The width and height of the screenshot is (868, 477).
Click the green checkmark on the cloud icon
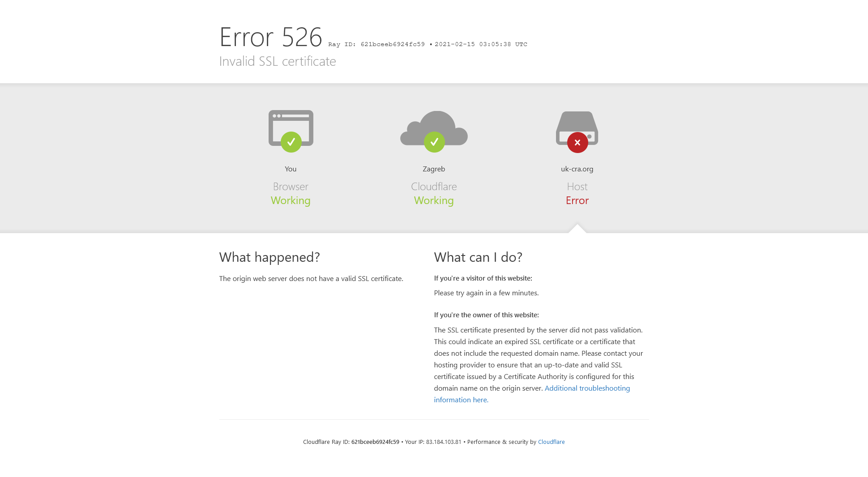tap(434, 142)
